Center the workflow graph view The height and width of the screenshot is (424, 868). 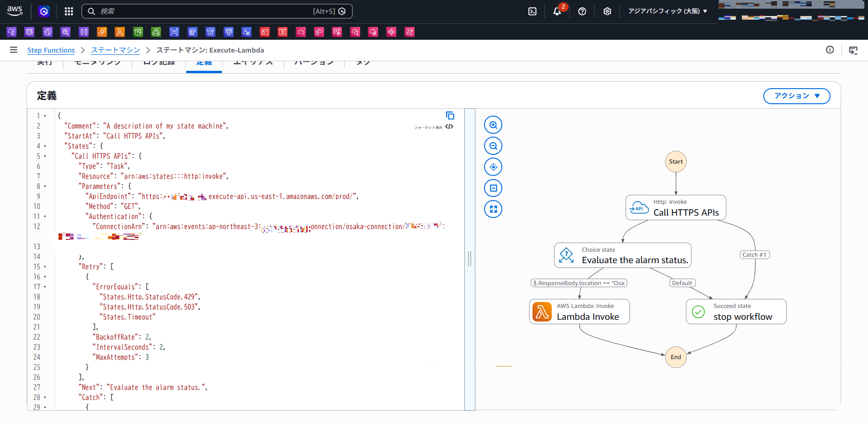pos(493,167)
